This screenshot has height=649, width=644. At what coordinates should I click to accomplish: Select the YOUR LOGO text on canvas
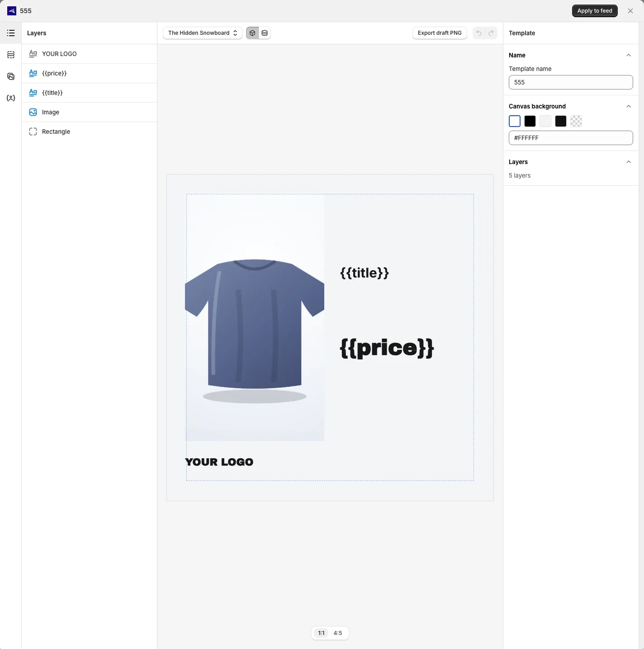click(219, 462)
